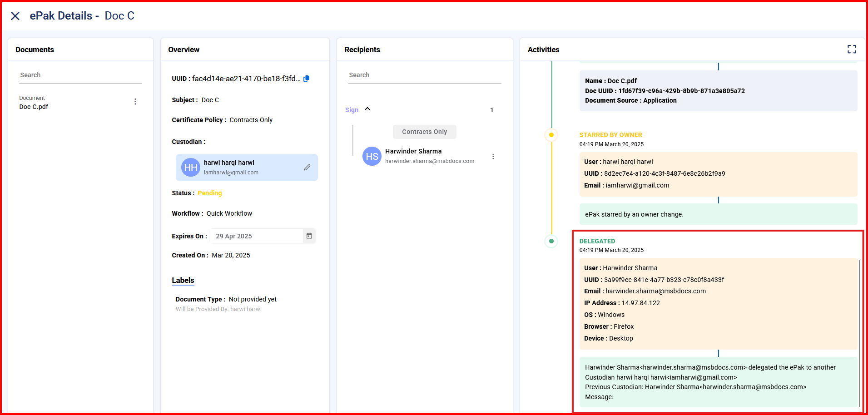This screenshot has height=415, width=868.
Task: Collapse the Sign recipients group
Action: (367, 109)
